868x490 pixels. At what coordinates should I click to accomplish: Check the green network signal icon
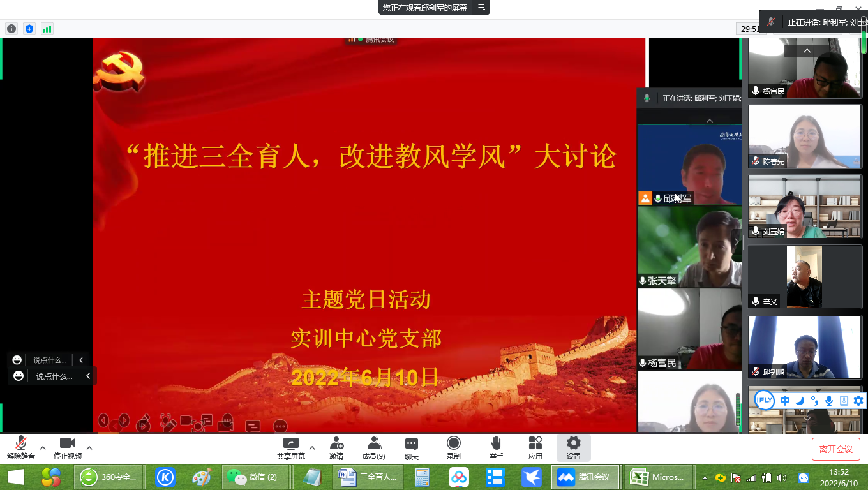coord(47,29)
